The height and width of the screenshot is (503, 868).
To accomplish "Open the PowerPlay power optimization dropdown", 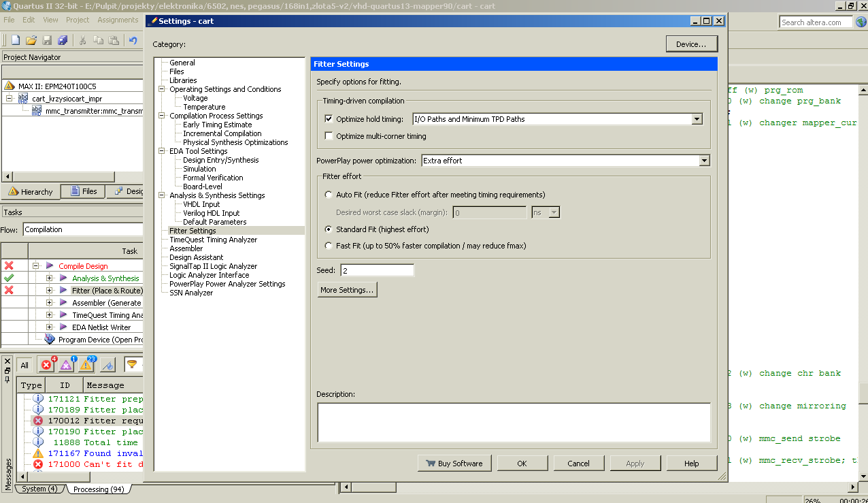I will tap(705, 161).
